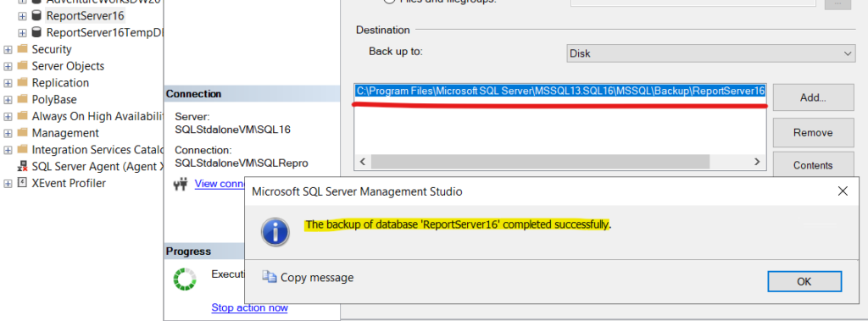
Task: Click the Copy message label
Action: click(x=317, y=277)
